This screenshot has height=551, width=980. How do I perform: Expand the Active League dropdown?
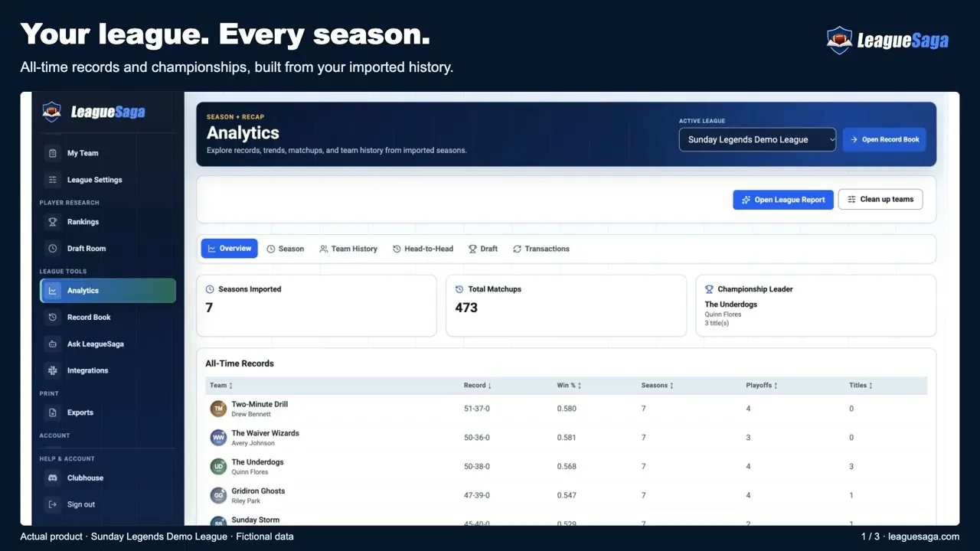click(757, 139)
